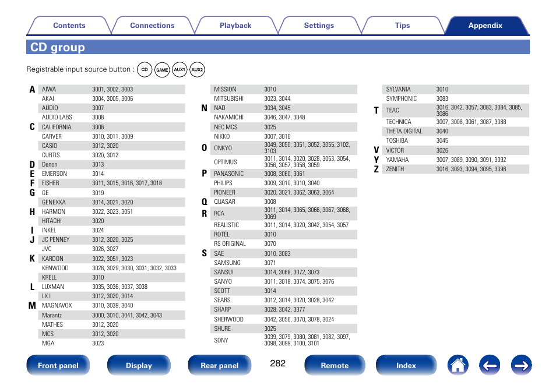Viewport: 556px width, 392px height.
Task: Open the Display section button
Action: (x=139, y=365)
